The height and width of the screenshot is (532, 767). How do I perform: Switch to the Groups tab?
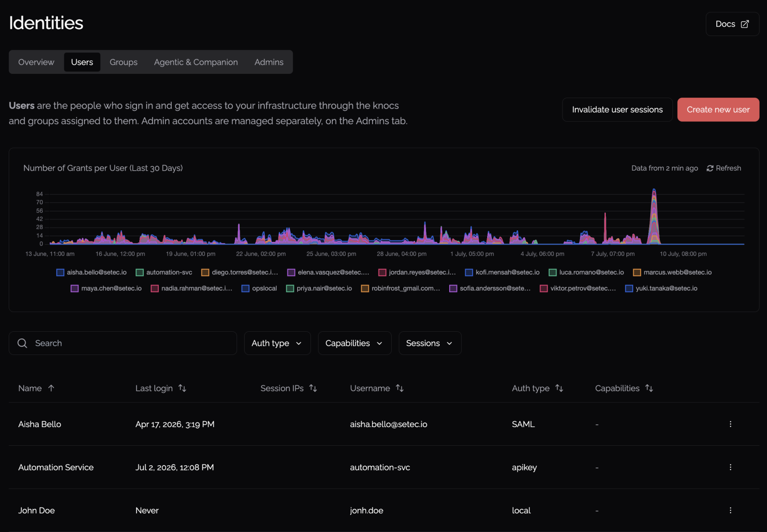[x=123, y=62]
